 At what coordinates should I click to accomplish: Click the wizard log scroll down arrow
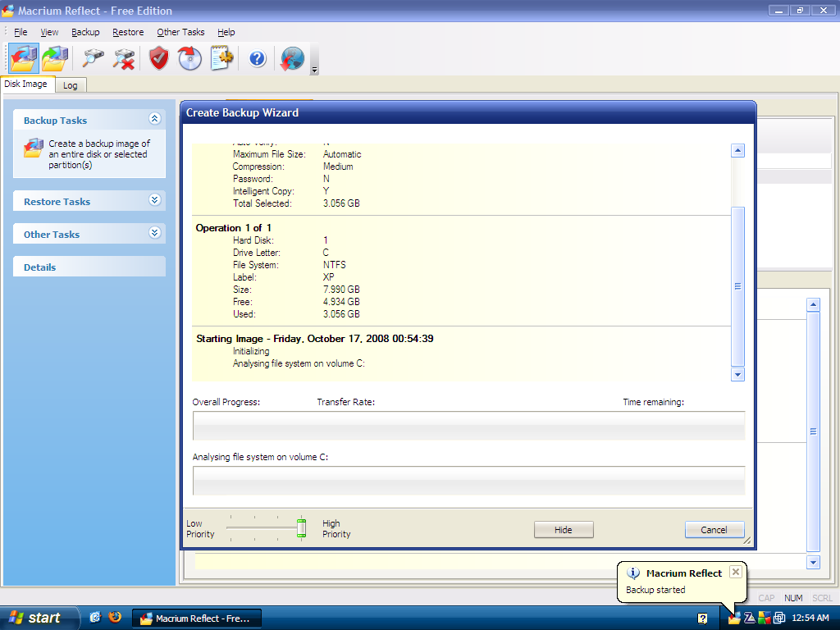pos(737,374)
